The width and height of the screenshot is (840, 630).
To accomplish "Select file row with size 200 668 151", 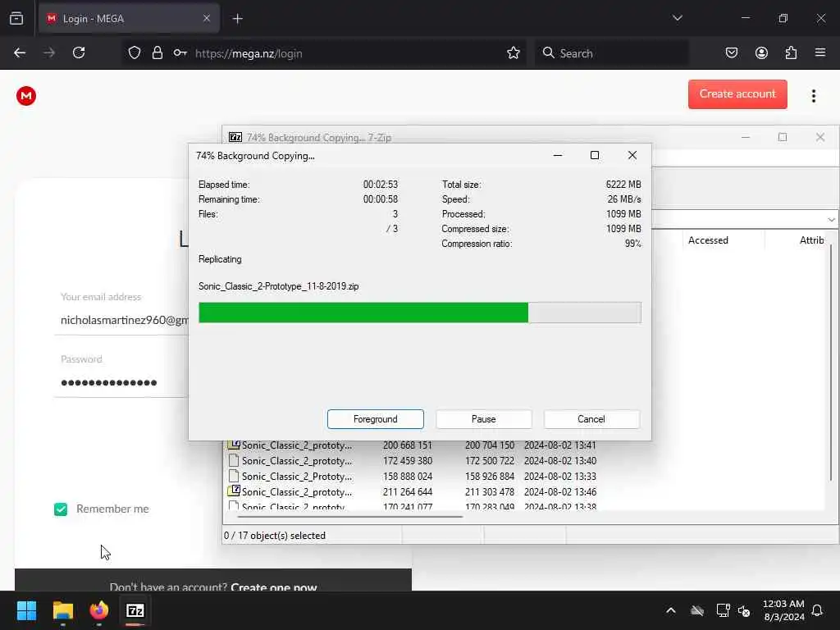I will [412, 445].
